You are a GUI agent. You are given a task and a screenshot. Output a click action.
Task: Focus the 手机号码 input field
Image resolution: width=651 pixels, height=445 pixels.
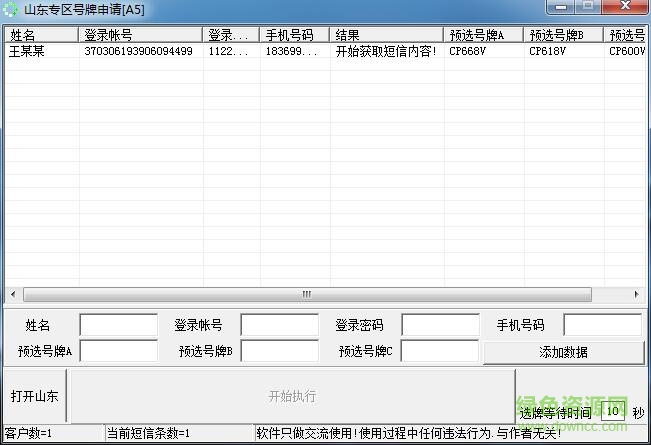click(602, 325)
